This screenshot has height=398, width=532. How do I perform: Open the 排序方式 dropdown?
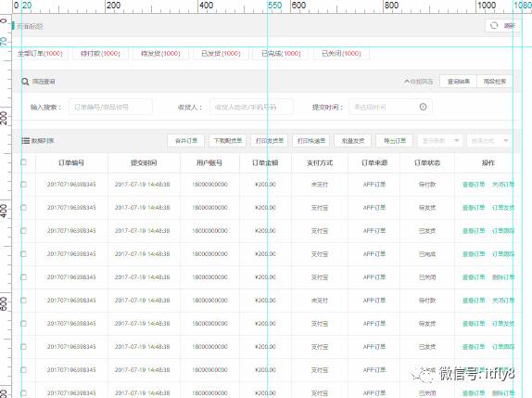488,141
